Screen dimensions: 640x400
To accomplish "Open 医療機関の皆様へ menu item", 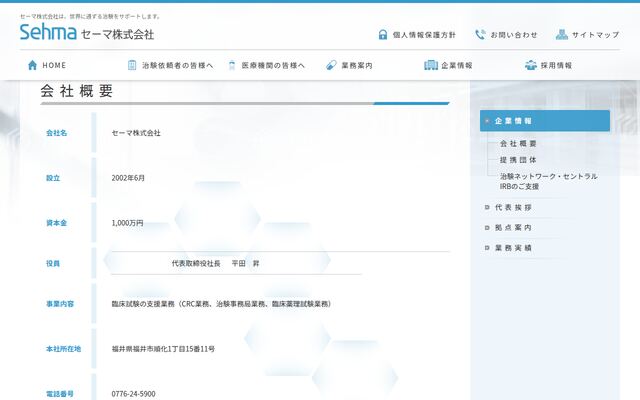I will [x=273, y=65].
